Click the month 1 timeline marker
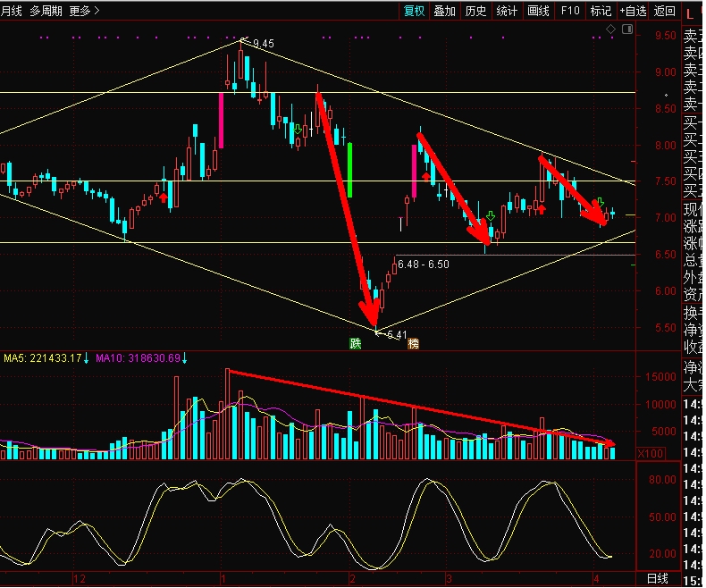 pyautogui.click(x=223, y=578)
